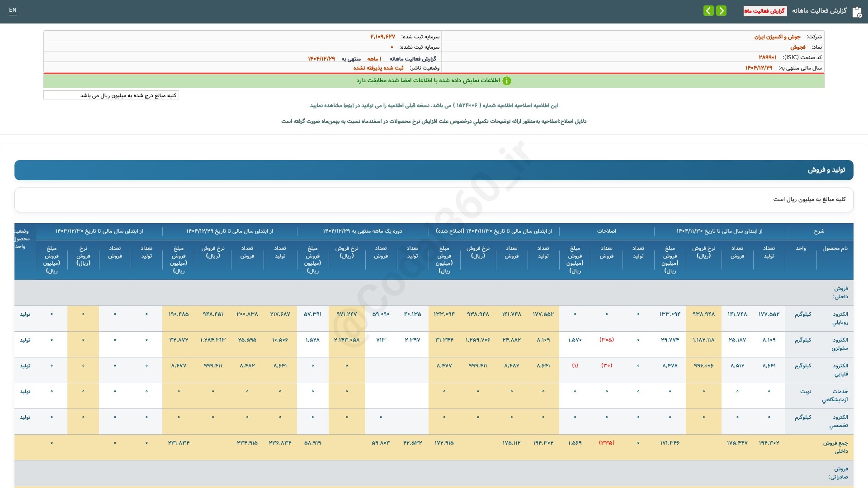The height and width of the screenshot is (488, 868).
Task: Open the گزارش فعالیت ماه report selector
Action: pos(765,11)
